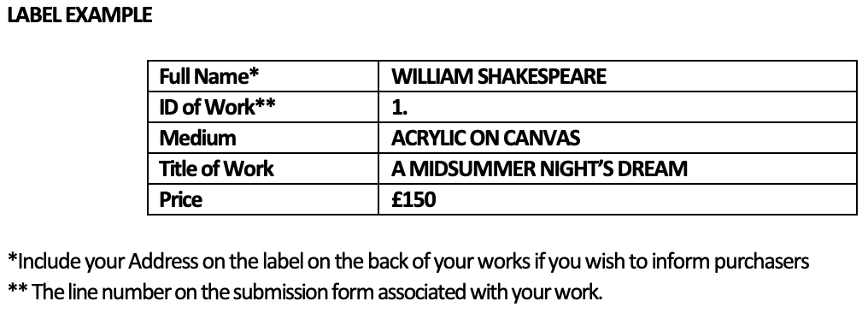This screenshot has width=868, height=313.
Task: Click the footnote about including your Address
Action: 408,261
